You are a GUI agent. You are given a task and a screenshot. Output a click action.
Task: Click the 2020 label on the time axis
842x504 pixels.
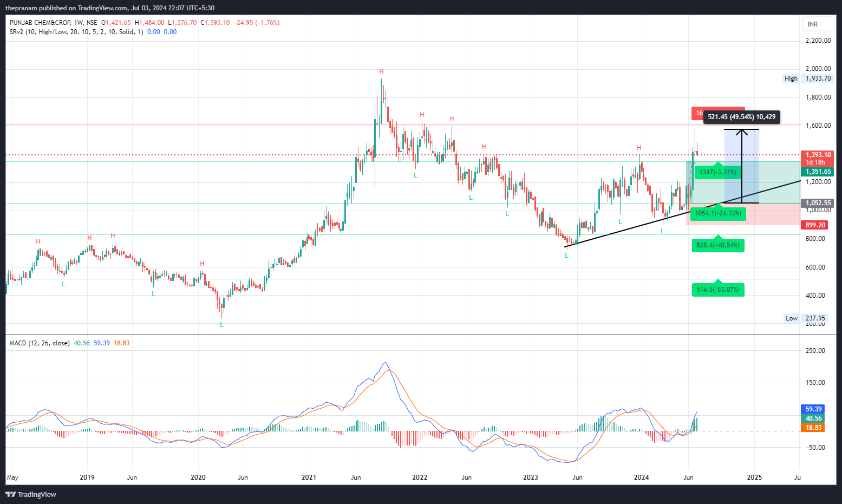(198, 477)
